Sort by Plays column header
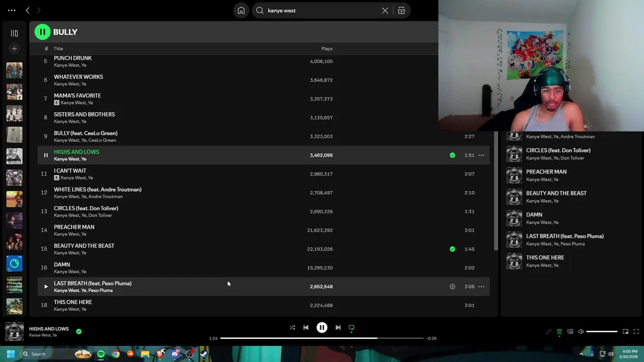Image resolution: width=644 pixels, height=362 pixels. pos(327,49)
